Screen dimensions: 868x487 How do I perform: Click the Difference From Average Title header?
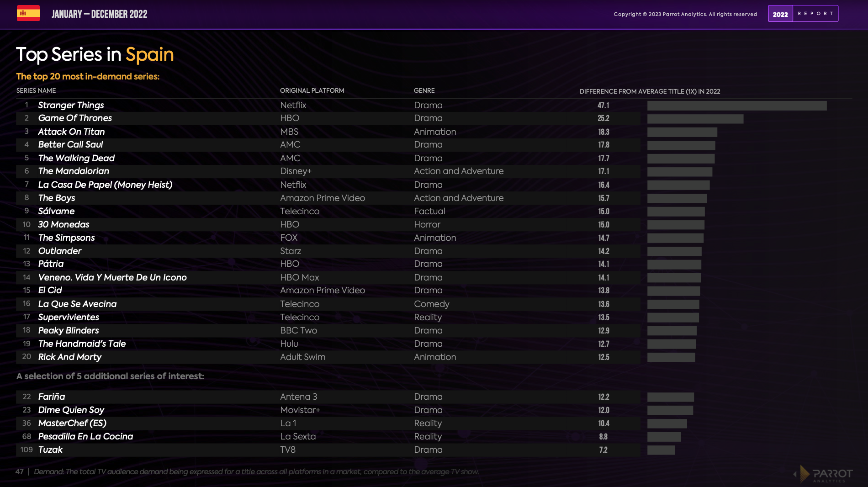(x=650, y=91)
